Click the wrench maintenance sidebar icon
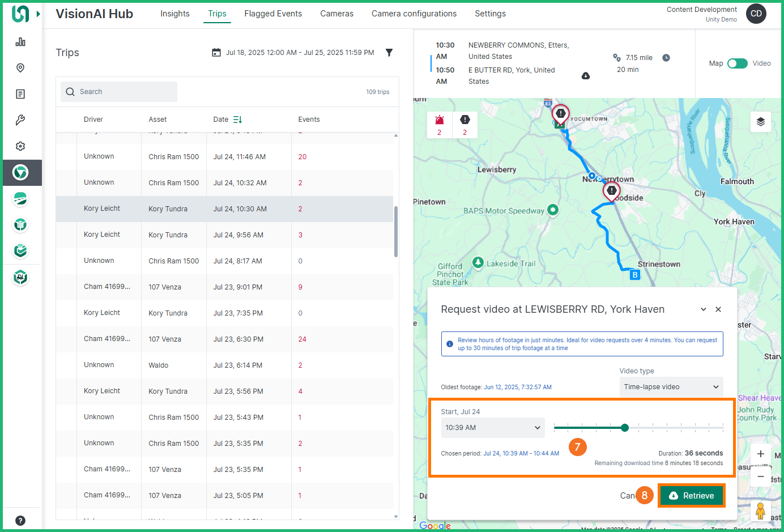784x532 pixels. click(x=20, y=120)
